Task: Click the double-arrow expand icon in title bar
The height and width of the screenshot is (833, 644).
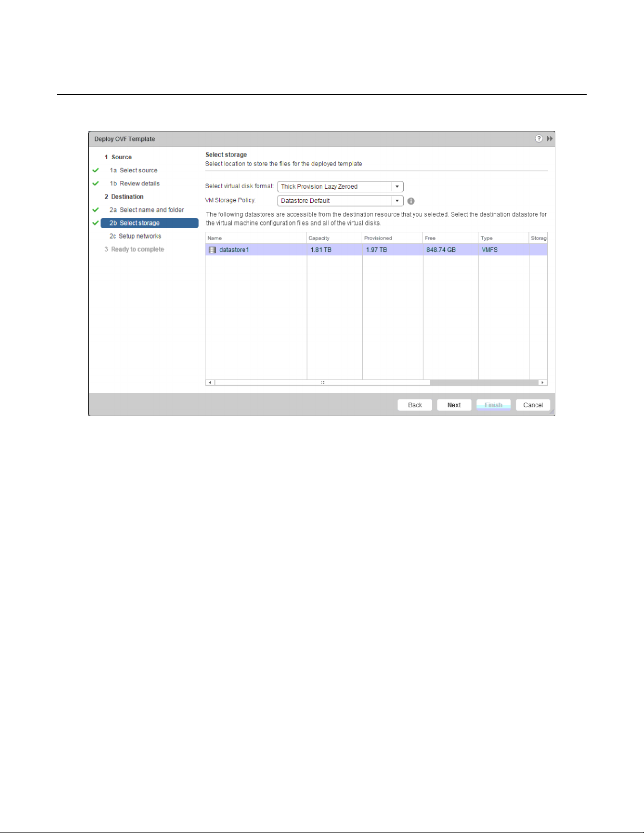Action: (550, 139)
